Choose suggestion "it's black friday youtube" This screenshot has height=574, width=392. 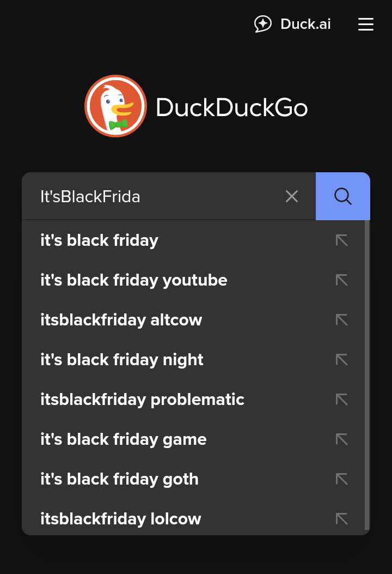[133, 280]
